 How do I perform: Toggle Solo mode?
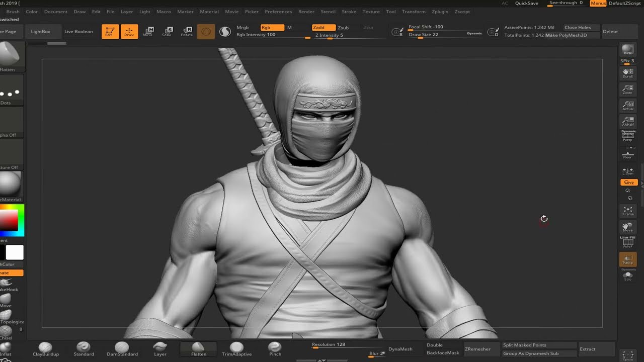pos(628,276)
